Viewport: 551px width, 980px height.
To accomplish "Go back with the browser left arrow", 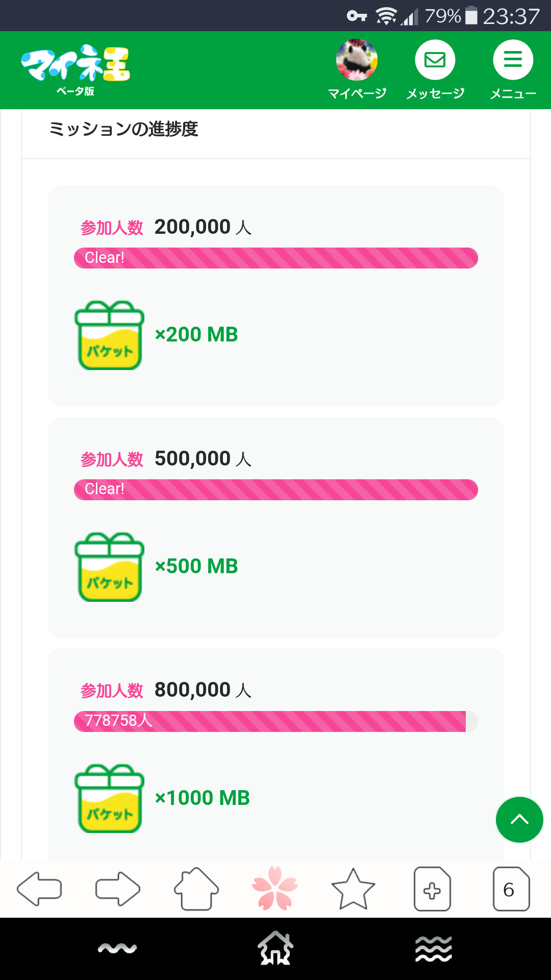I will (39, 889).
